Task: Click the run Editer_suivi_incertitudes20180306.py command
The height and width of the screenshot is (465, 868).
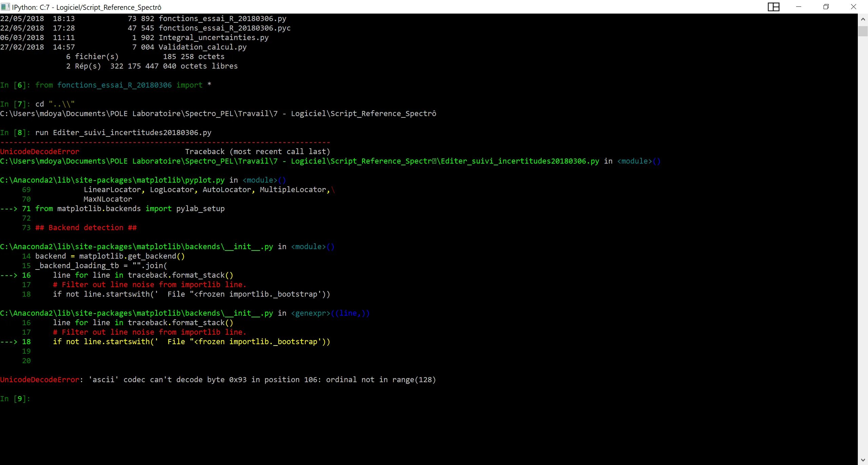Action: [123, 133]
